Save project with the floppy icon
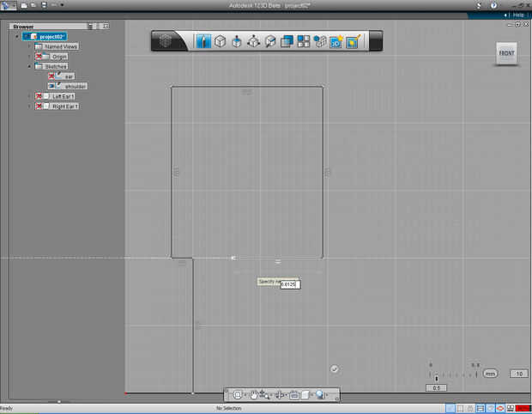The image size is (532, 414). 44,5
